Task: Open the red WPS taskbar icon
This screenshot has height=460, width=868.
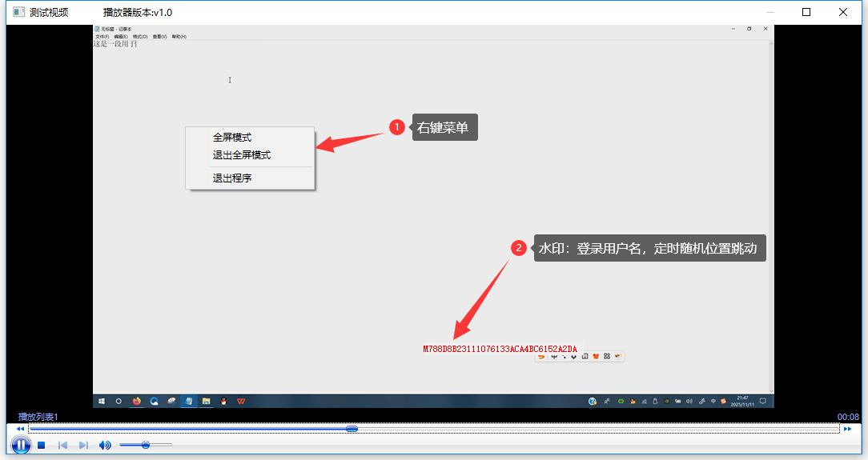Action: (241, 402)
